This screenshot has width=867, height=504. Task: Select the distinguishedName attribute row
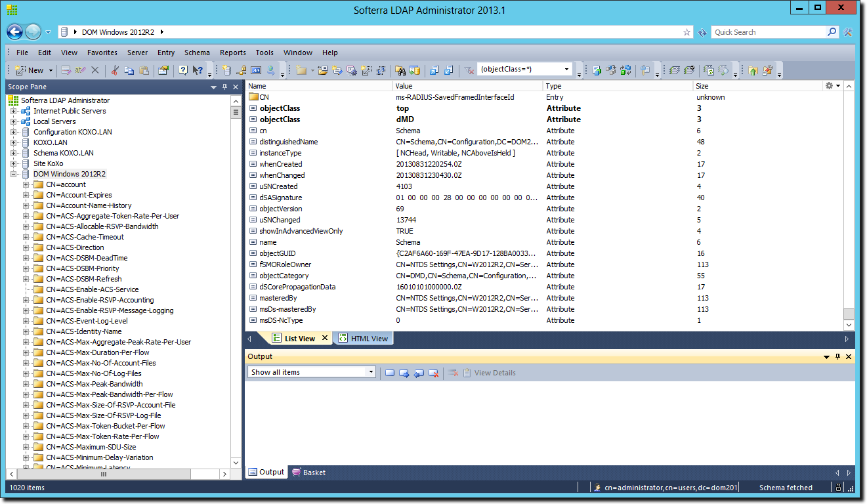tap(545, 142)
